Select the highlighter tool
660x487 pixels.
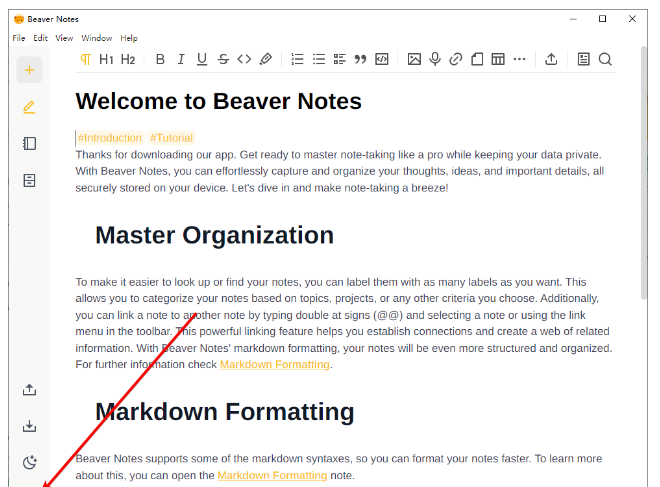[x=266, y=59]
